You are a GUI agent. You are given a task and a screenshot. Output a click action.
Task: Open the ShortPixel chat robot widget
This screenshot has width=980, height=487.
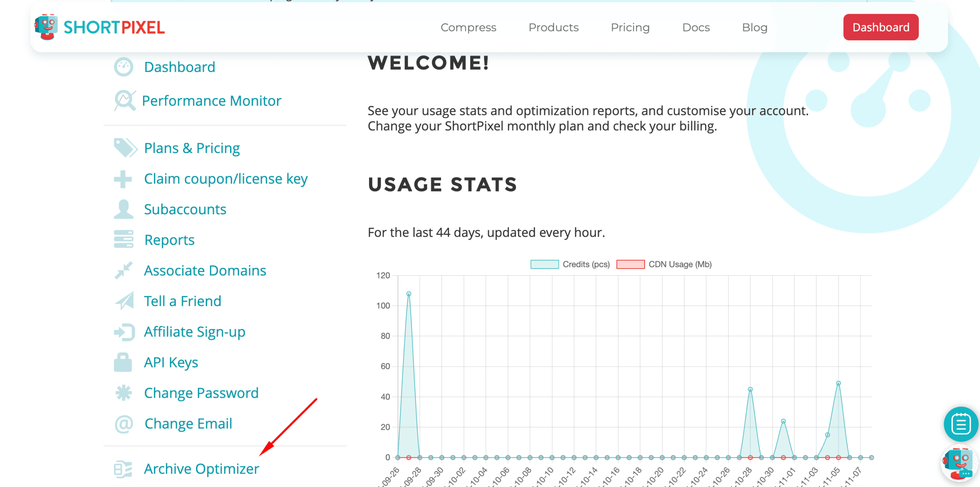(x=959, y=463)
